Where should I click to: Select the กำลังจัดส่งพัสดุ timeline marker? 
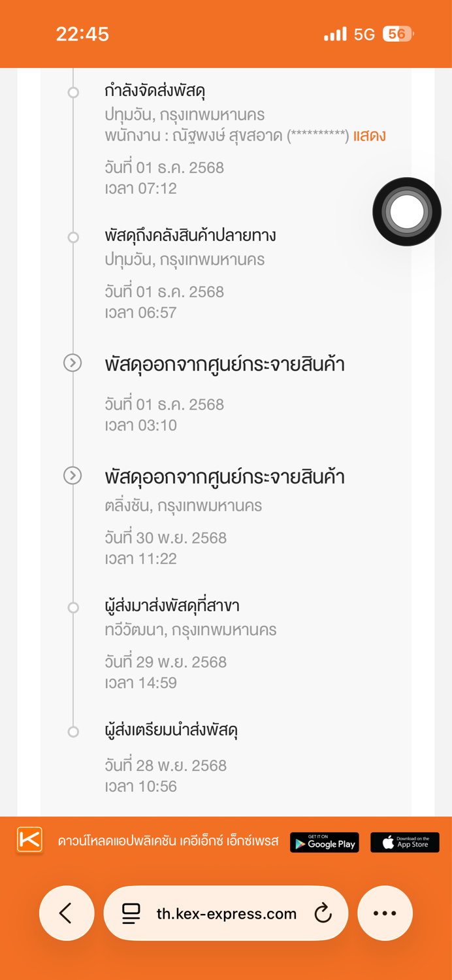(x=73, y=92)
